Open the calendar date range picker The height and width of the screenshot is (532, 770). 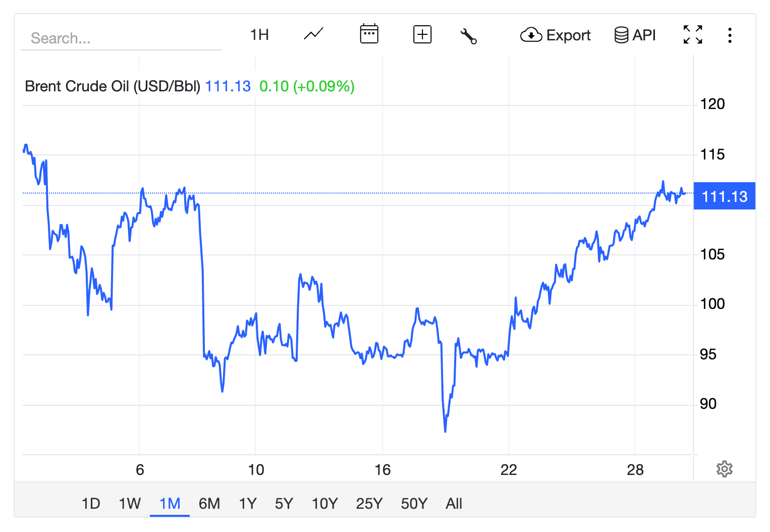(x=369, y=34)
